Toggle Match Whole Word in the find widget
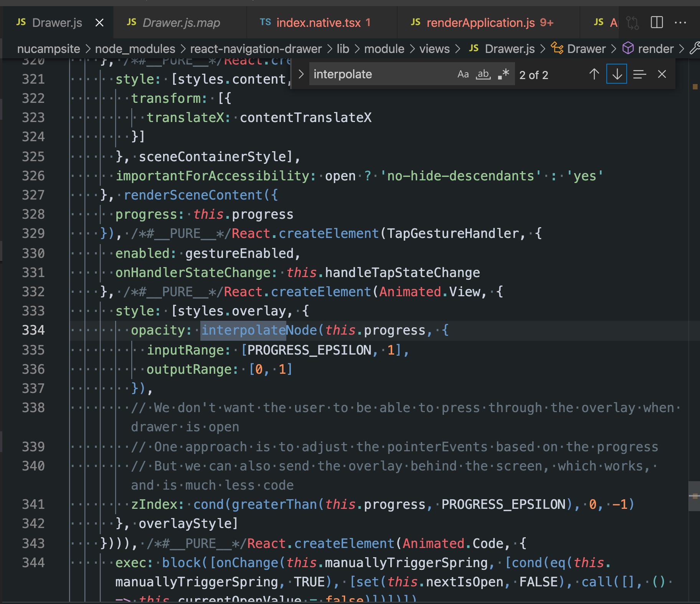 pyautogui.click(x=483, y=74)
